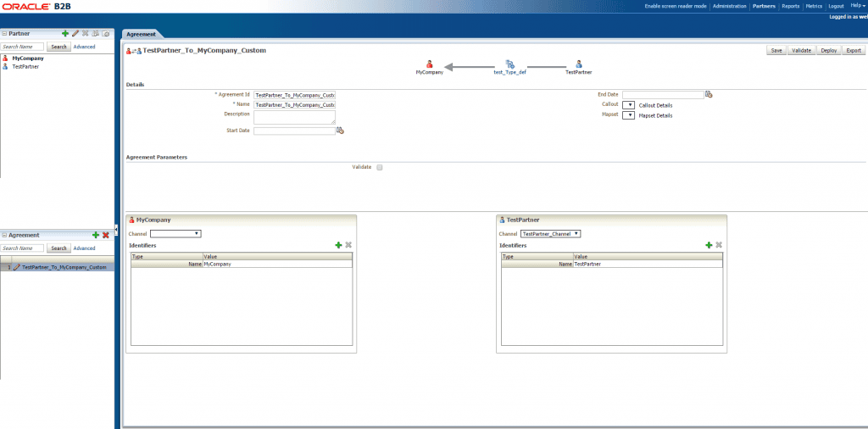Open Metrics in top navigation
Viewport: 868px width, 429px height.
814,6
